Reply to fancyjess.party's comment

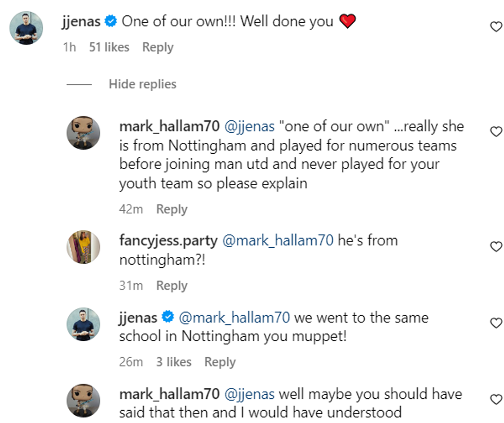pyautogui.click(x=172, y=285)
